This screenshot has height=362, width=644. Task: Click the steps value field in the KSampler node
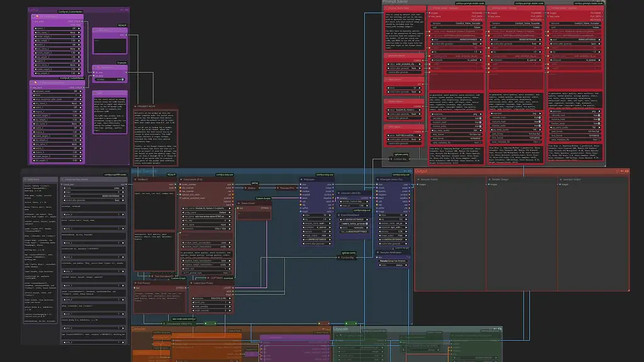click(318, 215)
